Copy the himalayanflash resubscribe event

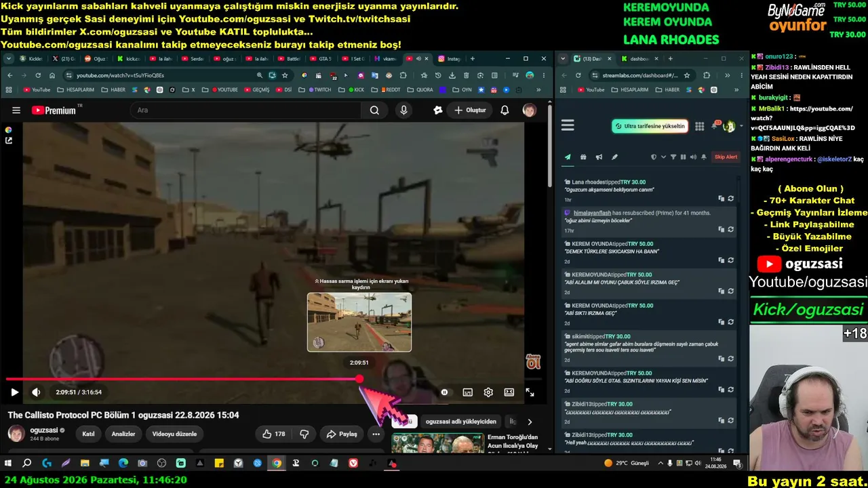722,230
